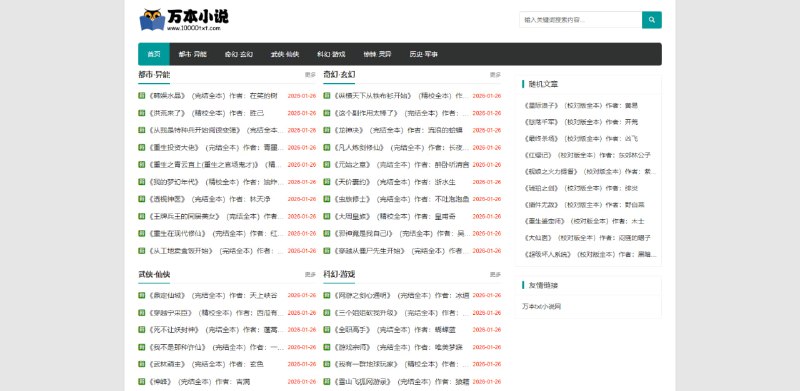Open the 都市·异能 section heading
The width and height of the screenshot is (800, 391).
coord(154,75)
